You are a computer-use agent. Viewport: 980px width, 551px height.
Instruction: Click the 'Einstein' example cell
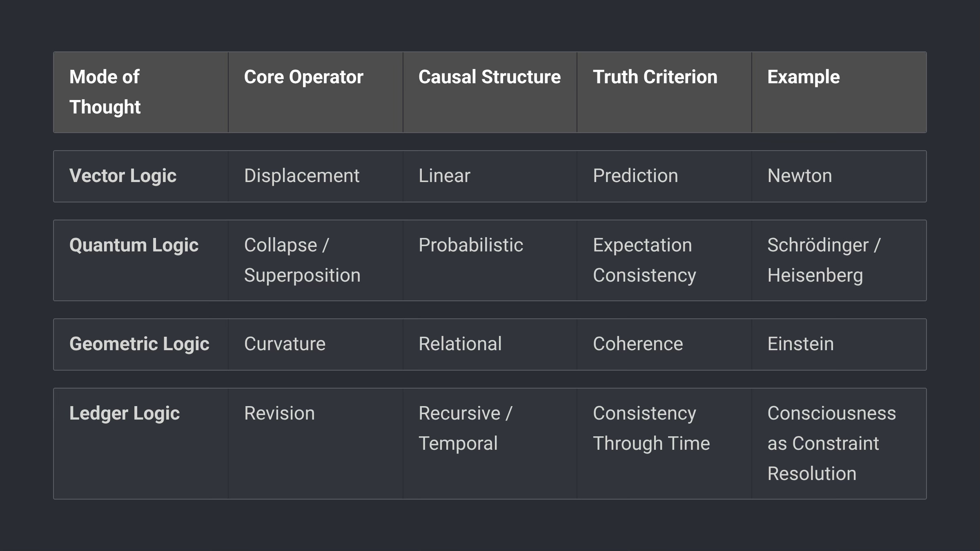pyautogui.click(x=839, y=344)
